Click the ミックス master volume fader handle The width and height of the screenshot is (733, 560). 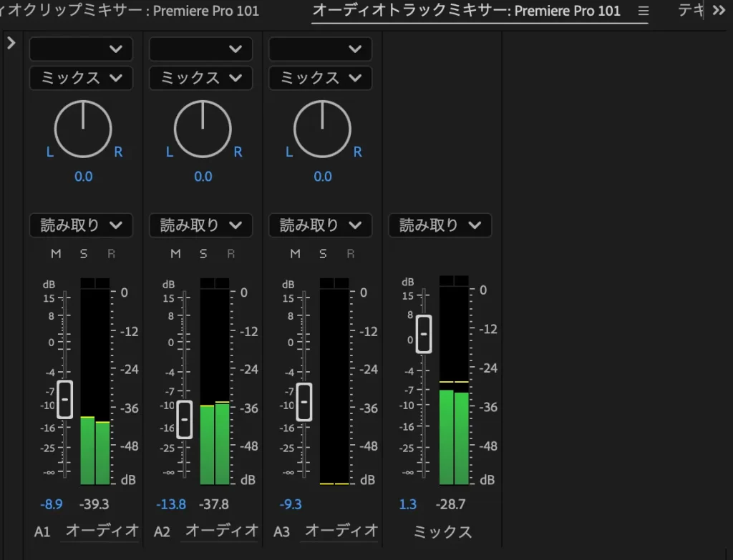tap(422, 334)
